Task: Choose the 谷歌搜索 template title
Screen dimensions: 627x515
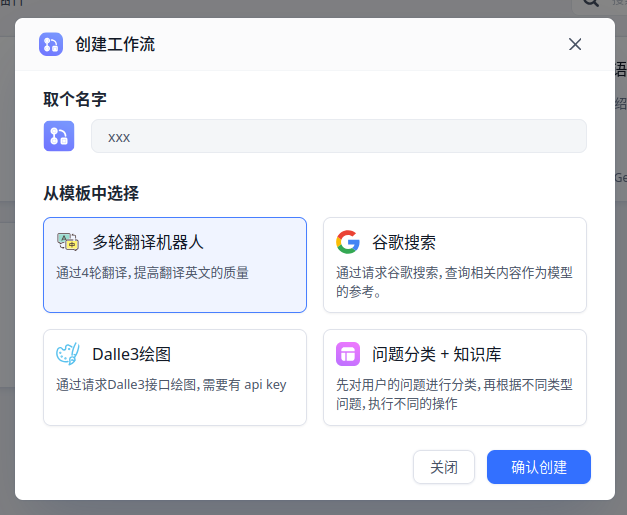Action: 403,242
